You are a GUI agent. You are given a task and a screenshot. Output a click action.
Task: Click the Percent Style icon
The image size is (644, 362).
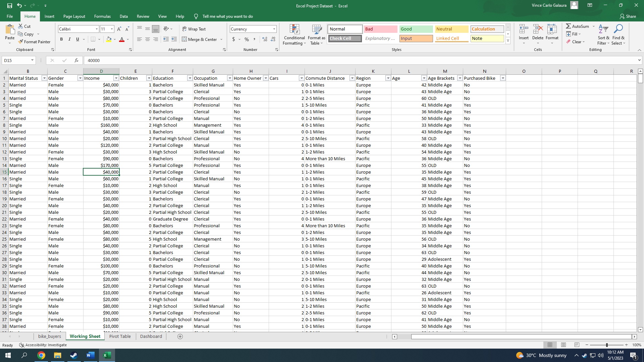pos(247,40)
